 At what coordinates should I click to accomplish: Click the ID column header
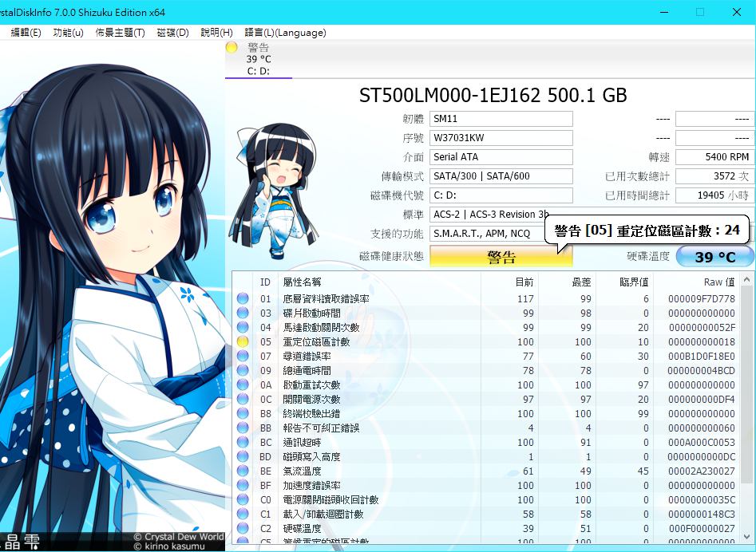click(265, 282)
